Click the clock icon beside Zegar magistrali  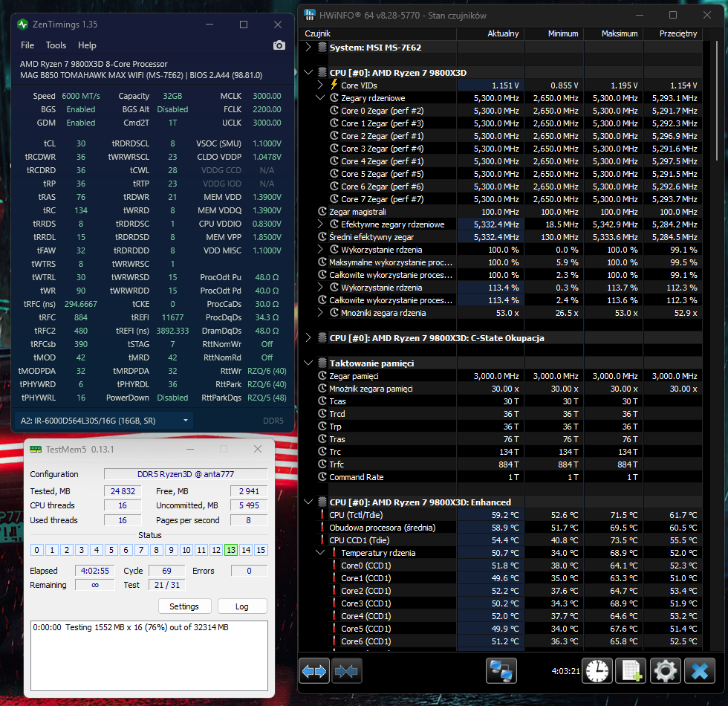pyautogui.click(x=322, y=211)
